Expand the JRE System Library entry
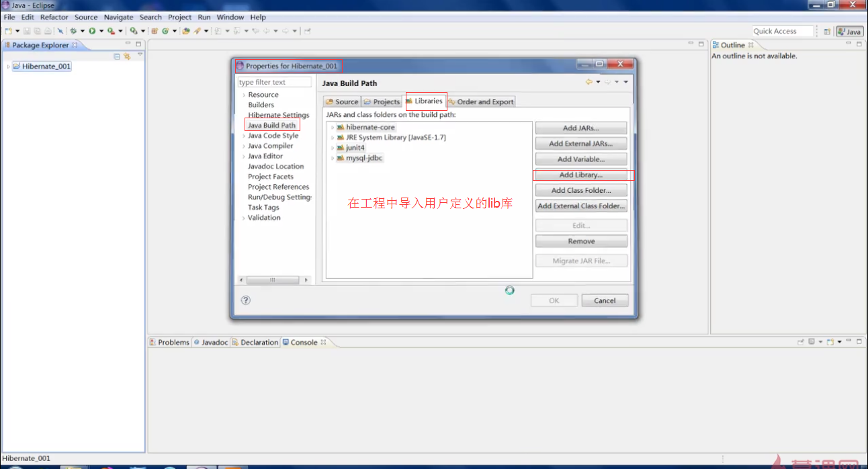Viewport: 868px width, 469px height. pyautogui.click(x=332, y=137)
